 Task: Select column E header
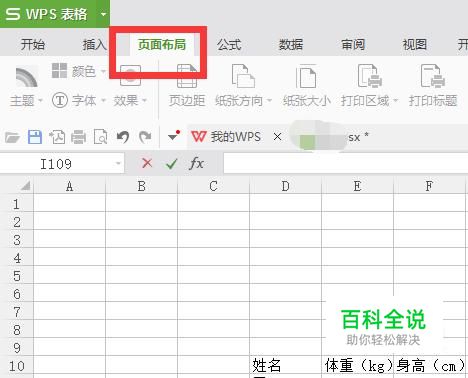358,186
